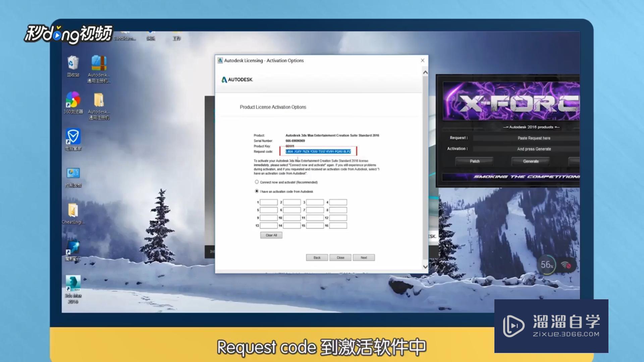Click activation code box 11
644x362 pixels.
point(315,218)
